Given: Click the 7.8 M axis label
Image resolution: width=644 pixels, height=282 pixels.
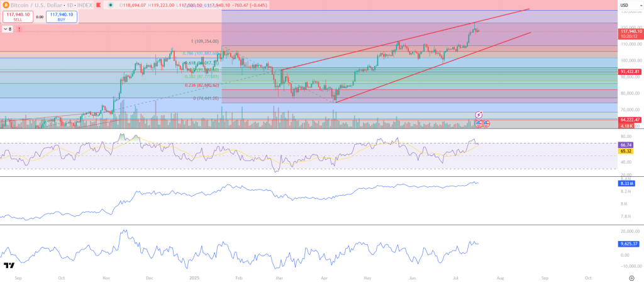Looking at the screenshot, I should pos(626,217).
